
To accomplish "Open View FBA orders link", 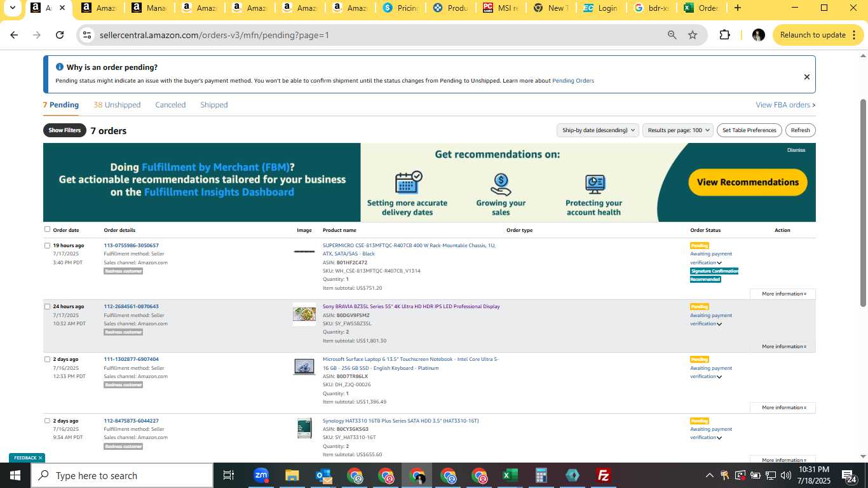I will 785,105.
